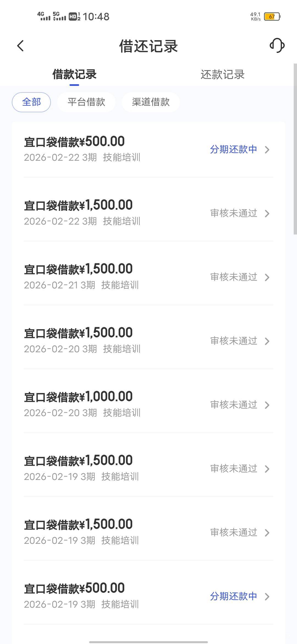Open 分期还款中 status of top loan
Screen dimensions: 297x644
233,149
